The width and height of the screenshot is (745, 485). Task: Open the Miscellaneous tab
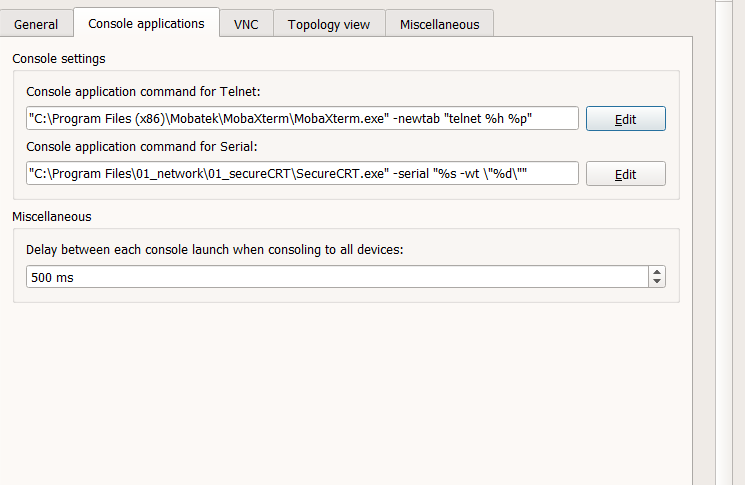pos(439,24)
